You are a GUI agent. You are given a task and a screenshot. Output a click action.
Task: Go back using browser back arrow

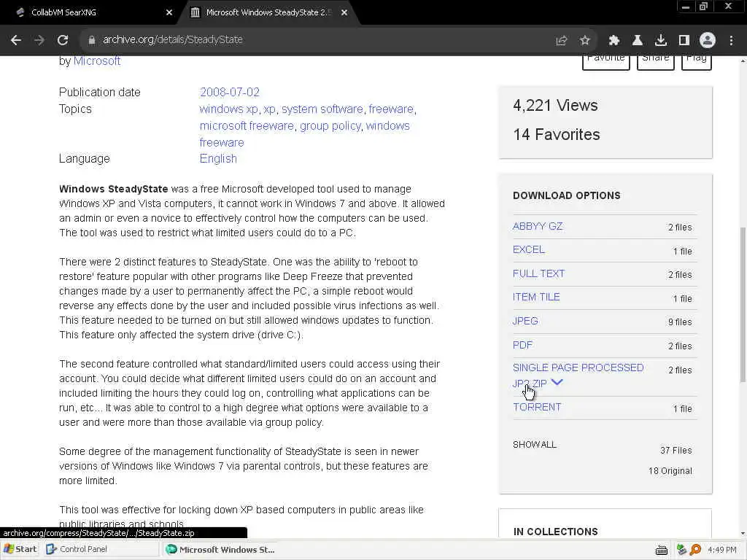pos(16,40)
